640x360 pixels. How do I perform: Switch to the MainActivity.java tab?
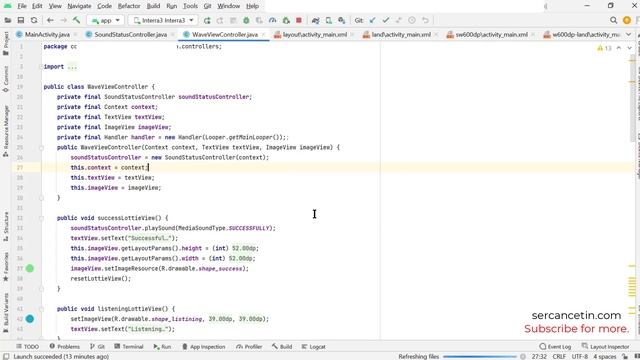pyautogui.click(x=47, y=35)
